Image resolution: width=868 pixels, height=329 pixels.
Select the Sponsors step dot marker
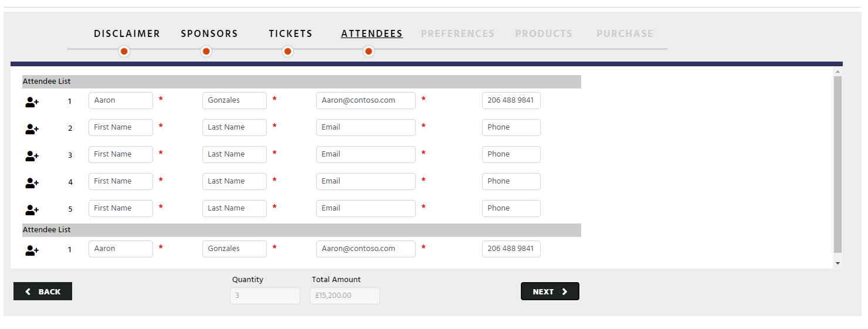pos(206,52)
